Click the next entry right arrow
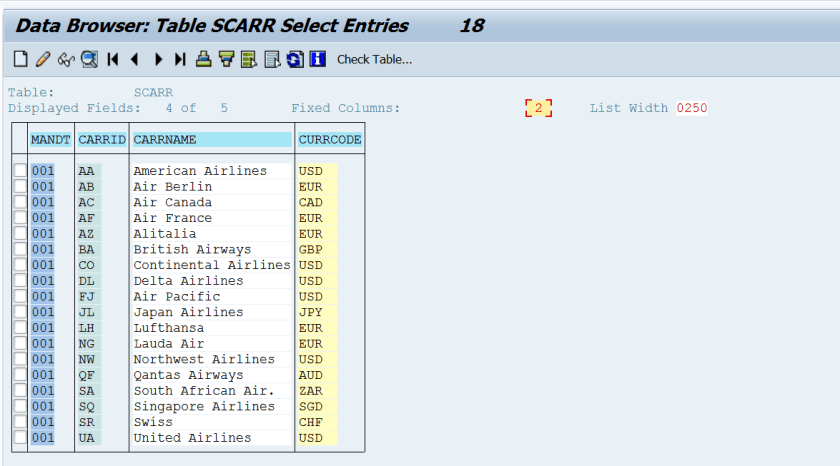840x466 pixels. pos(158,59)
